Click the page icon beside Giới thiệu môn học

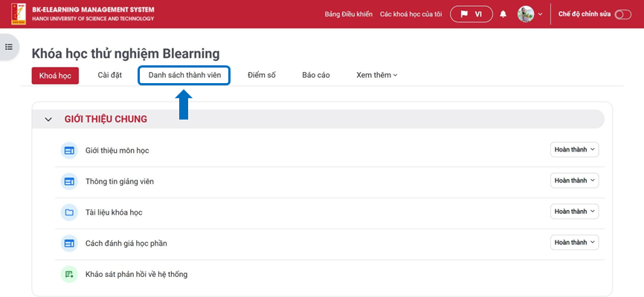point(69,151)
